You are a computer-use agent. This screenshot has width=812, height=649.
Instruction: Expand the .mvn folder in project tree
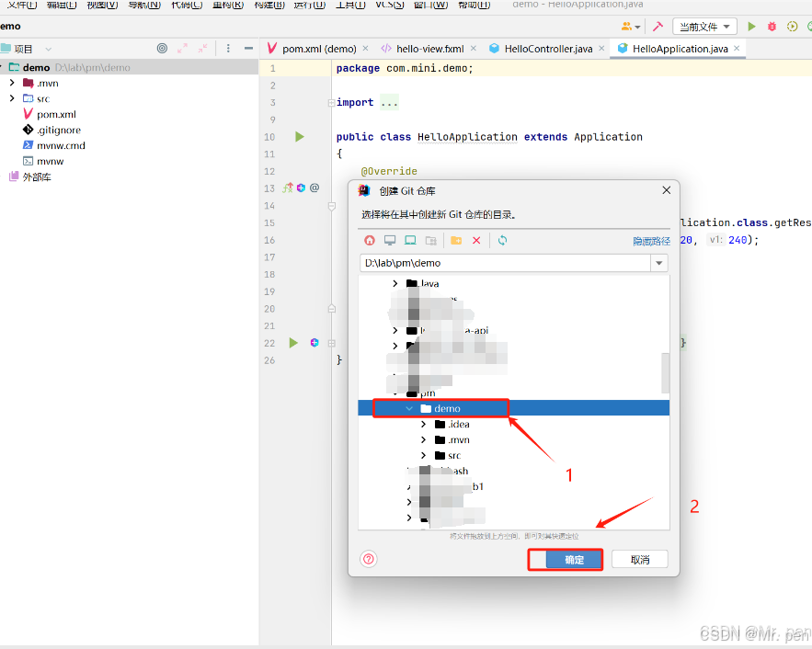pyautogui.click(x=12, y=83)
